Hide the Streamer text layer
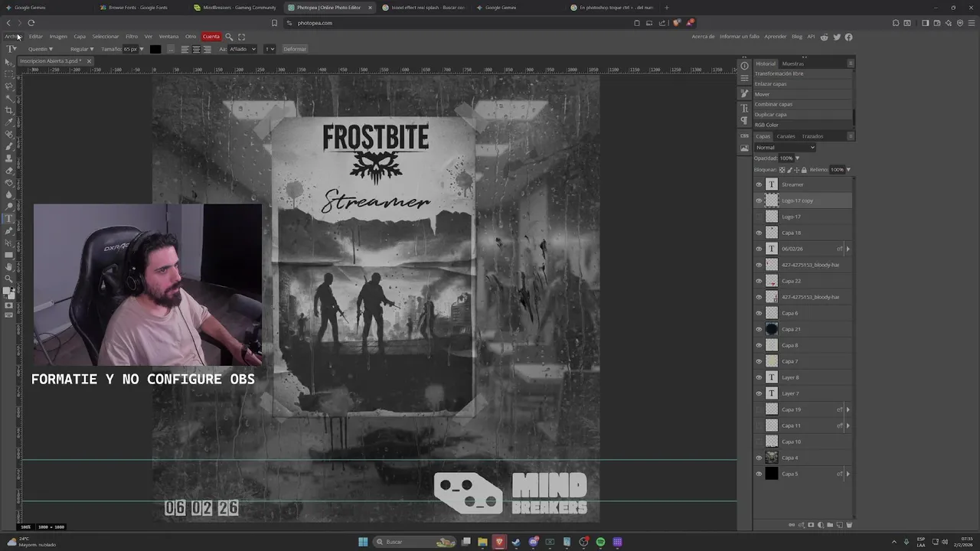Image resolution: width=980 pixels, height=551 pixels. (759, 184)
